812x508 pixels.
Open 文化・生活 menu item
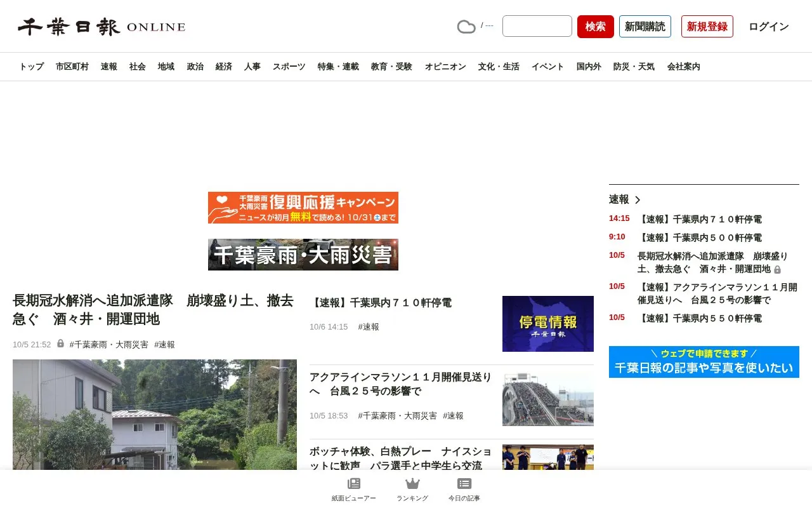(499, 67)
